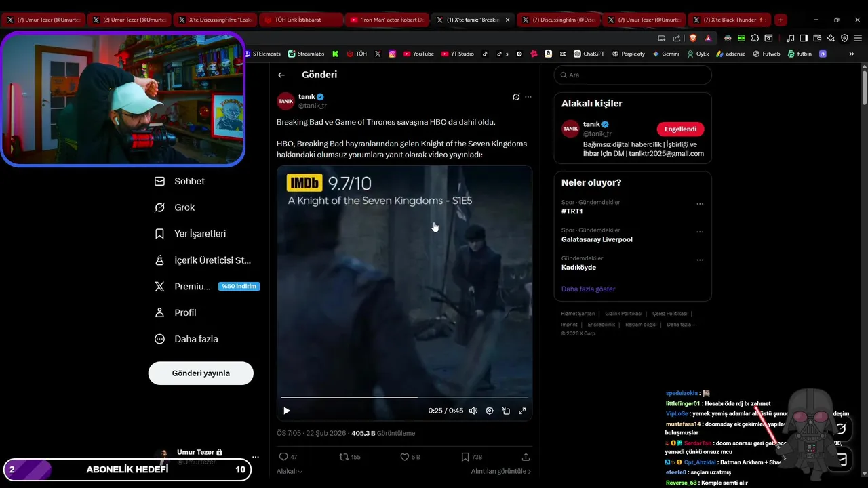Play the Knight of the Seven Kingdoms video
The width and height of the screenshot is (868, 488).
click(287, 411)
